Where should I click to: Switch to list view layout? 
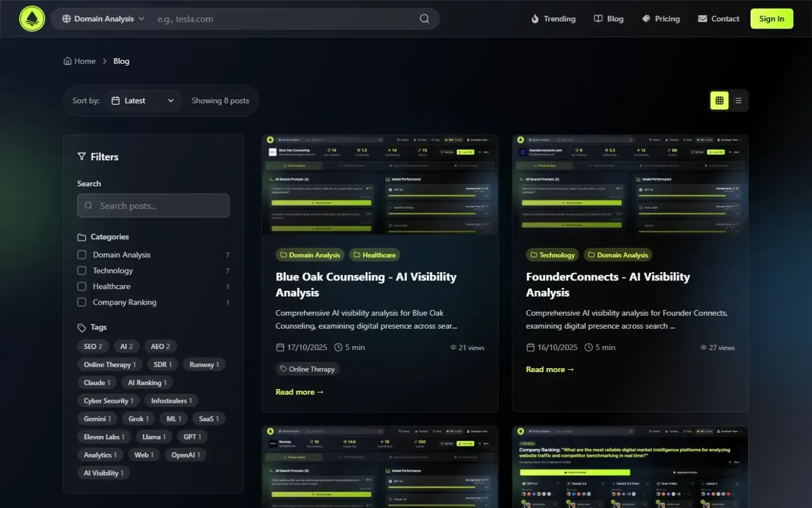[x=738, y=100]
